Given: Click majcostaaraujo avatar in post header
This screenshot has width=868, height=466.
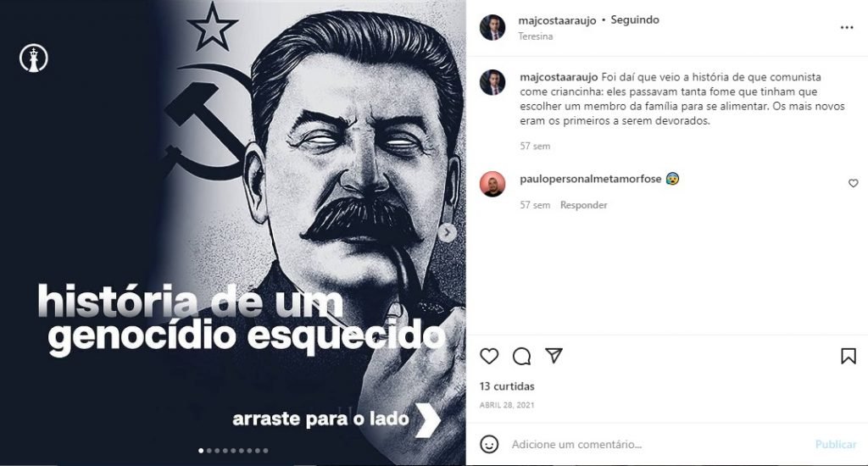Looking at the screenshot, I should 492,28.
